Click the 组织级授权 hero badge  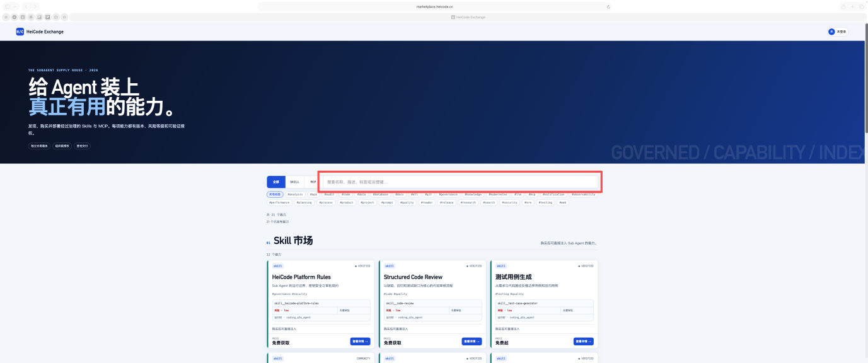coord(62,146)
